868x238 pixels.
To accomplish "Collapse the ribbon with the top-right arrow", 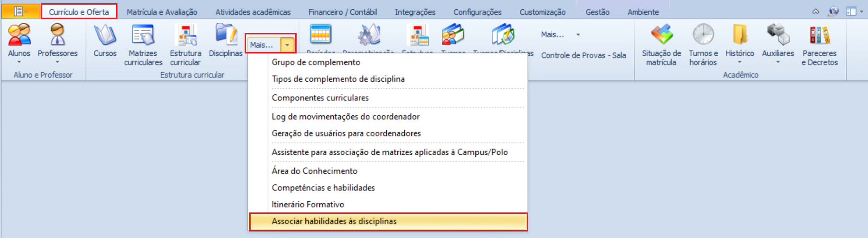I will tap(816, 12).
